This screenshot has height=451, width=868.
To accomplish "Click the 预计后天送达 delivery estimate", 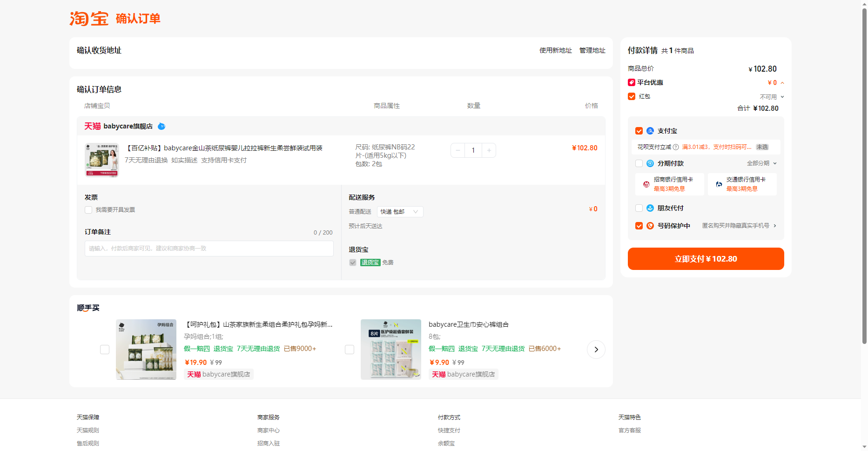I will point(365,226).
